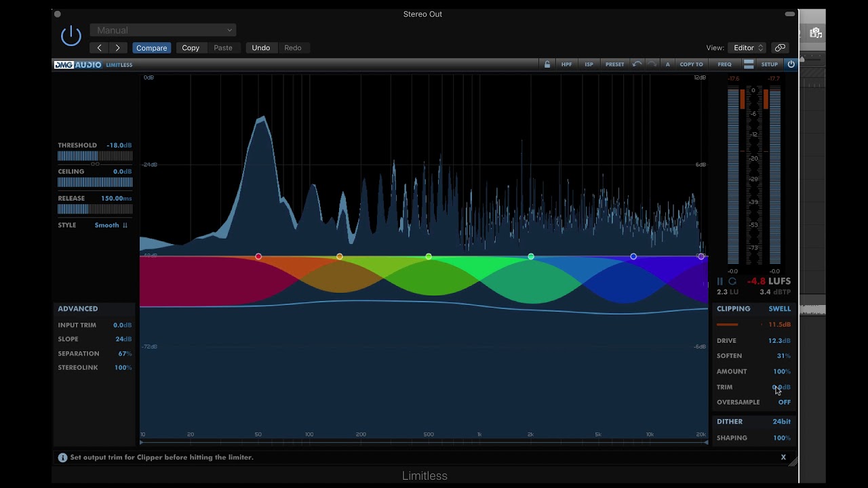Pause the loudness meter

coord(720,281)
